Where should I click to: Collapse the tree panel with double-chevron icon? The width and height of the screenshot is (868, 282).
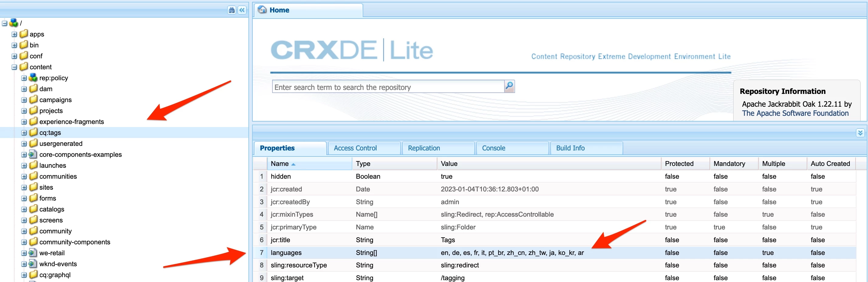pos(242,10)
